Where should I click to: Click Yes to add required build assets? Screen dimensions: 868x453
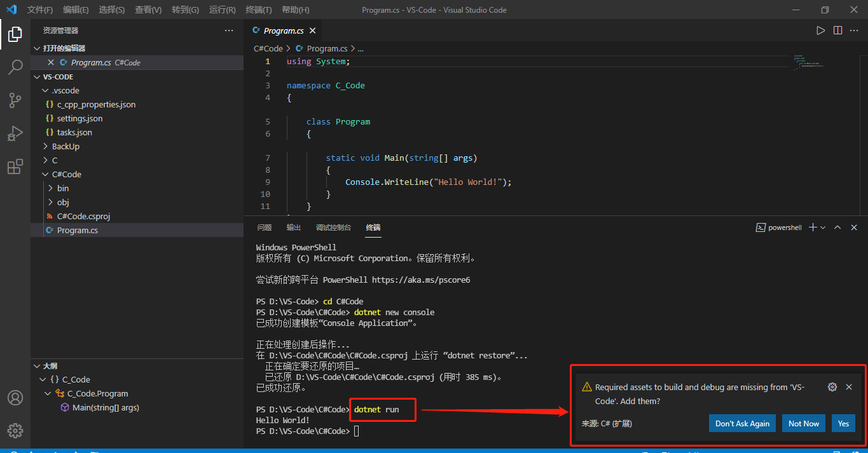click(x=843, y=423)
